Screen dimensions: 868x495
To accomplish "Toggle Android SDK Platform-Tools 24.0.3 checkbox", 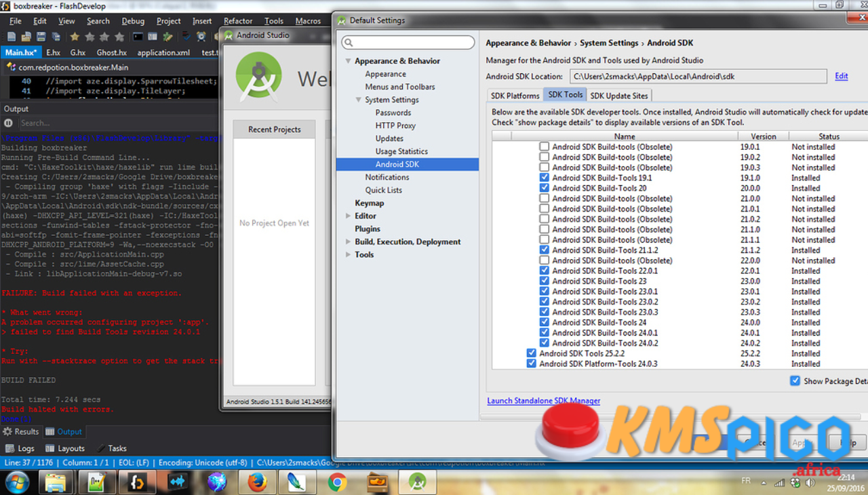I will point(532,363).
